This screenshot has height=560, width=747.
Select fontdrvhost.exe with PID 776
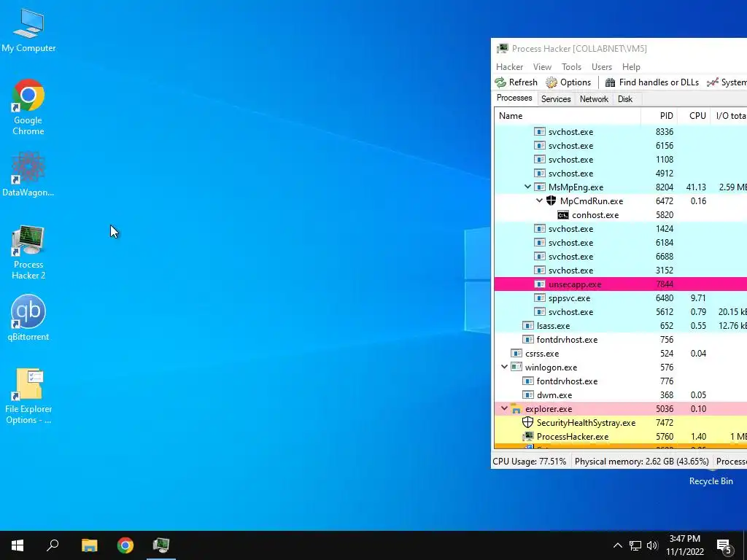(621, 381)
